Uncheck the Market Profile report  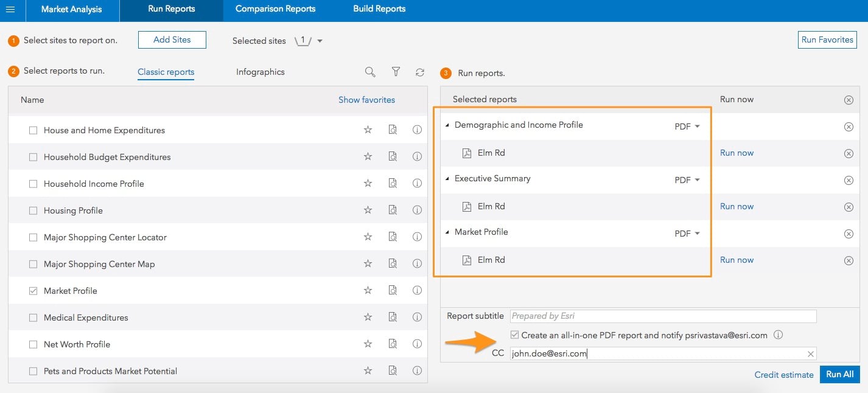[x=33, y=291]
